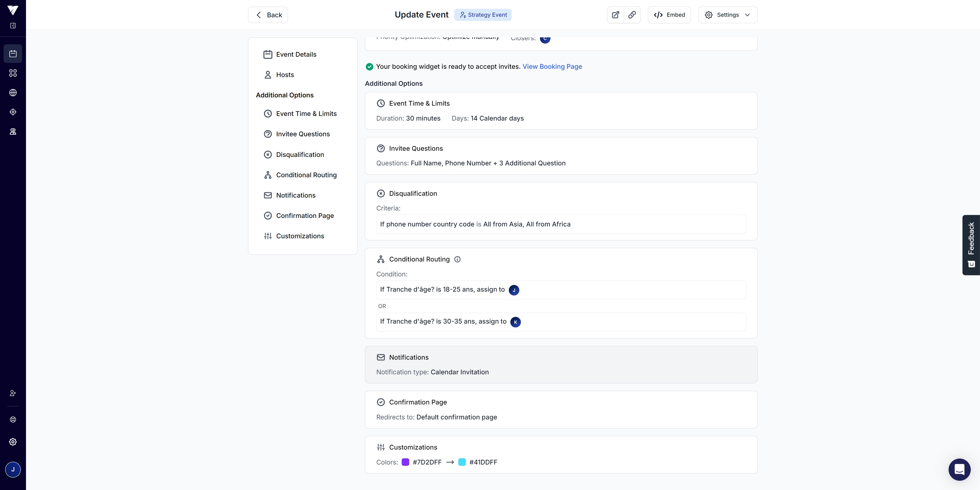
Task: Click the Conditional Routing info icon
Action: tap(457, 259)
